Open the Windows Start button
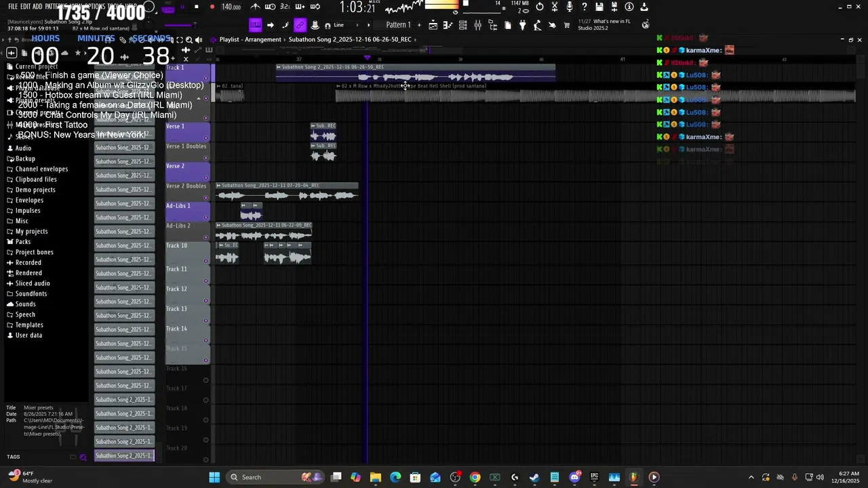The width and height of the screenshot is (868, 488). click(x=214, y=477)
